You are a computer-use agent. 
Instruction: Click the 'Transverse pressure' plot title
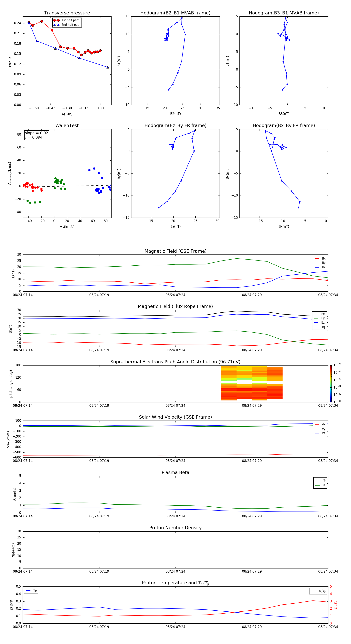(67, 13)
